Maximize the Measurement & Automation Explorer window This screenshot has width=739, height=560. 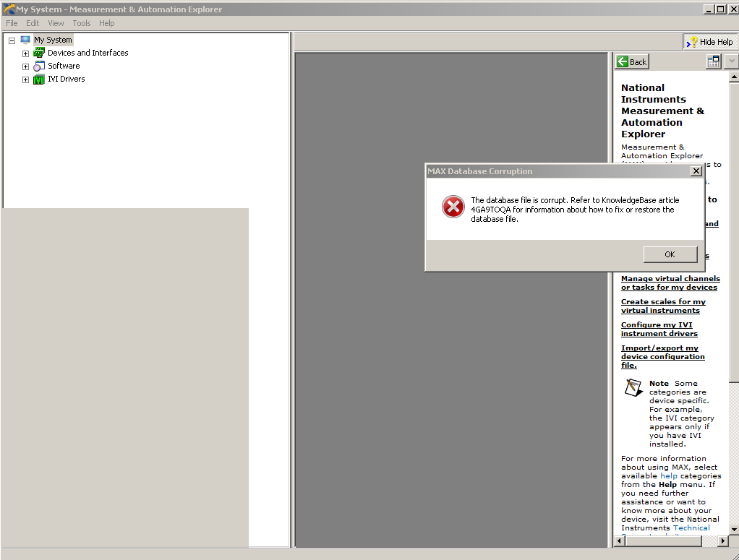tap(721, 9)
